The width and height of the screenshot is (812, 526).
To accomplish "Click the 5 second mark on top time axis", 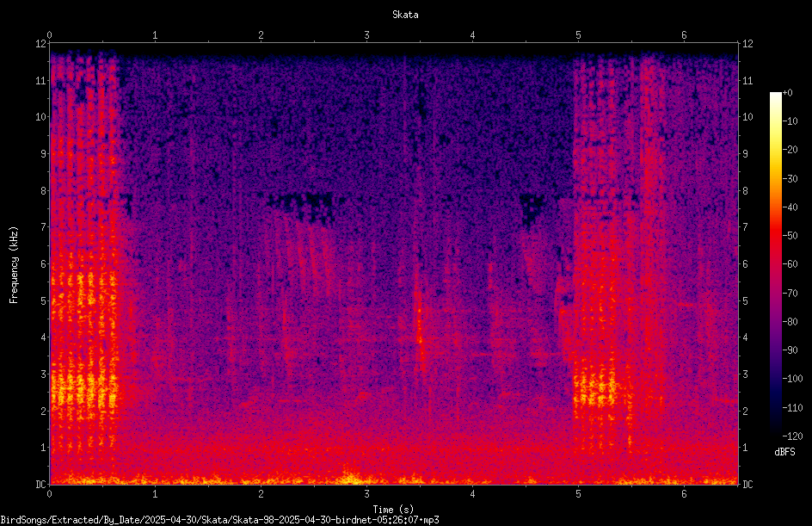I will click(578, 35).
